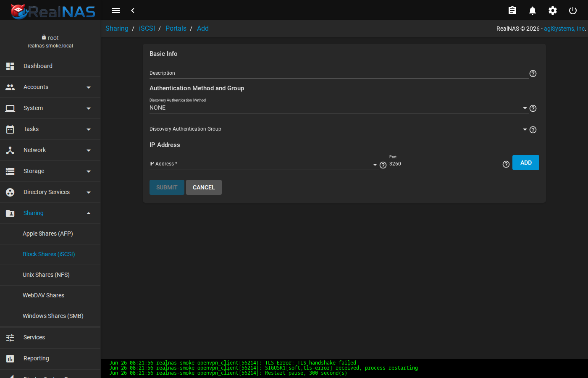Open Unix Shares (NFS)
This screenshot has height=378, width=588.
(x=50, y=275)
